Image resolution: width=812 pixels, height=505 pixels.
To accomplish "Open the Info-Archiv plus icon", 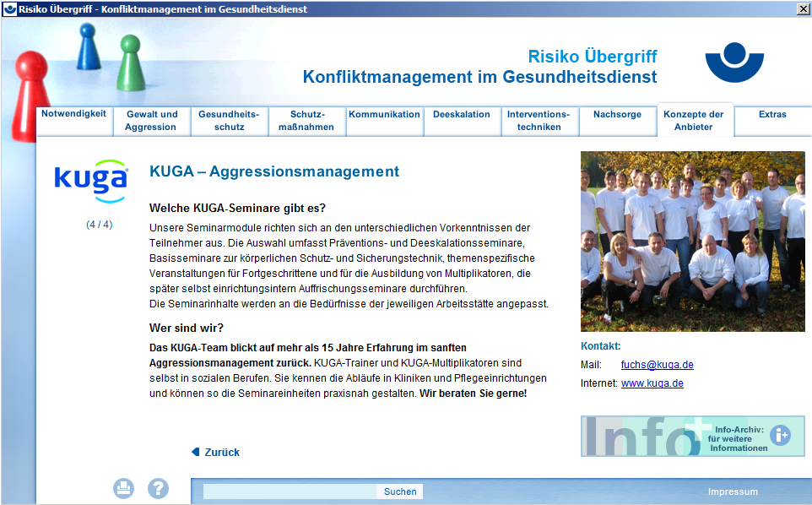I will (x=781, y=435).
